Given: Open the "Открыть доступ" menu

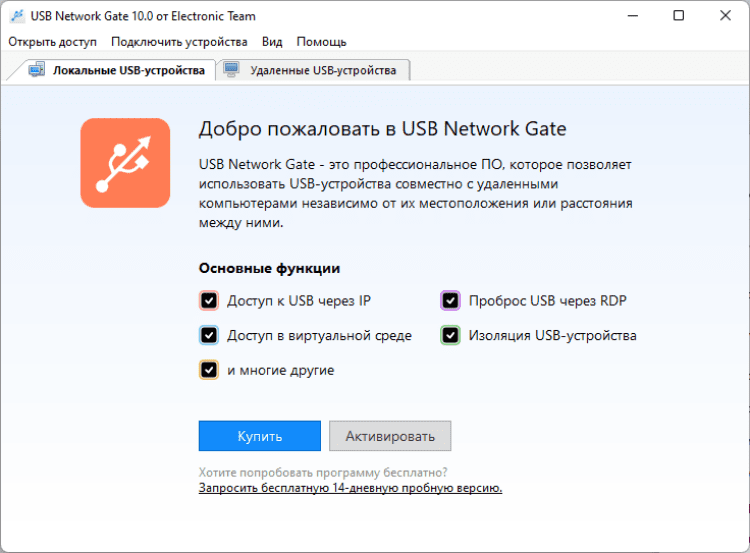Looking at the screenshot, I should coord(53,42).
